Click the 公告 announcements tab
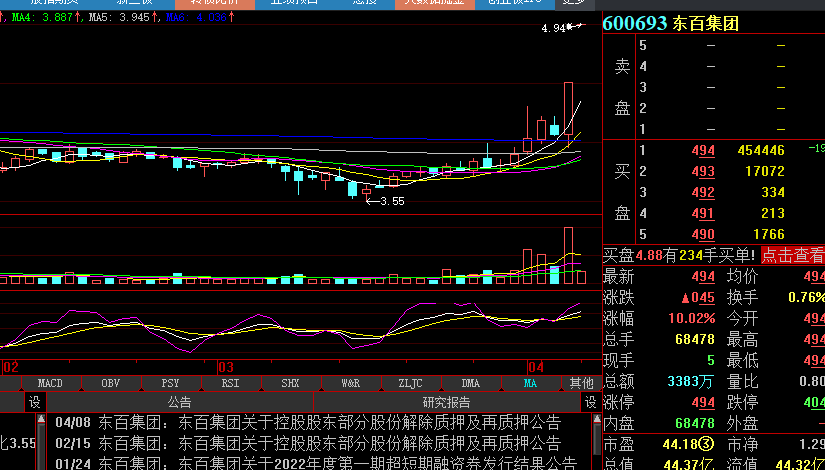The image size is (825, 470). click(180, 403)
